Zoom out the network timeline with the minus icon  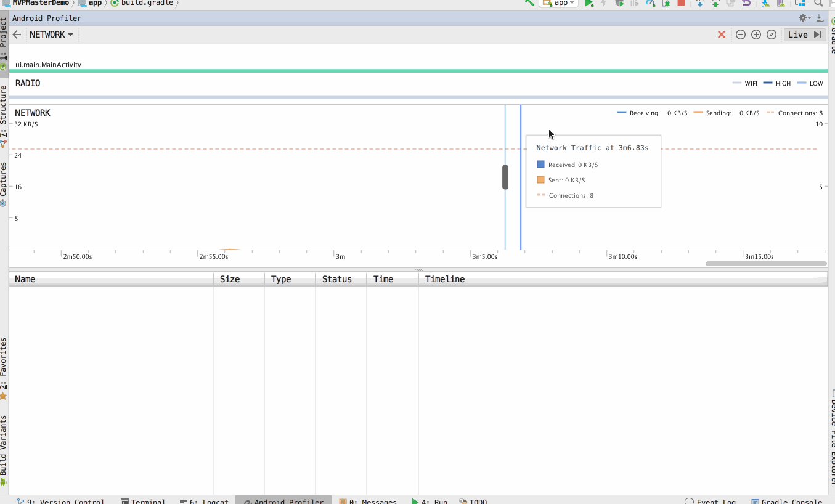[741, 35]
